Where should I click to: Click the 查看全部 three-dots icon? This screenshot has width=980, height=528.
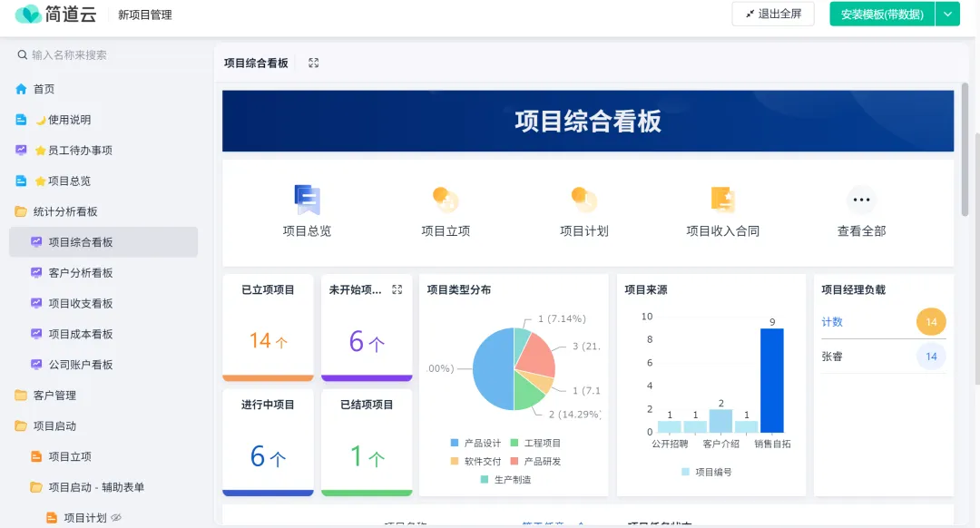point(861,200)
